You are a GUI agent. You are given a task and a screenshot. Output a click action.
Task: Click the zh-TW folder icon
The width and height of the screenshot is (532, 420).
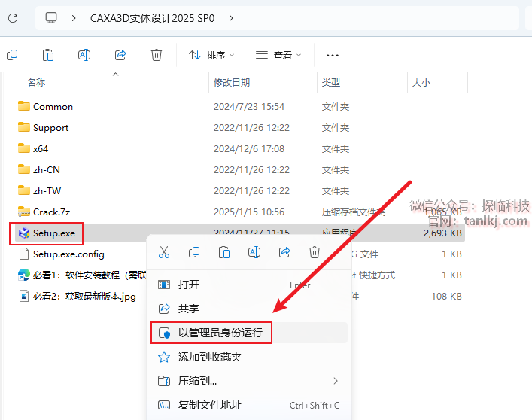coord(24,190)
